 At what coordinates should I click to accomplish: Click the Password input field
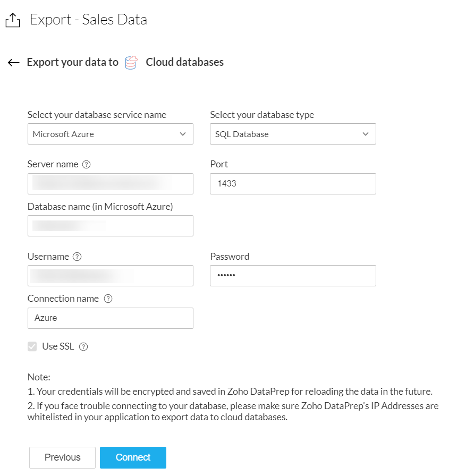pos(293,276)
